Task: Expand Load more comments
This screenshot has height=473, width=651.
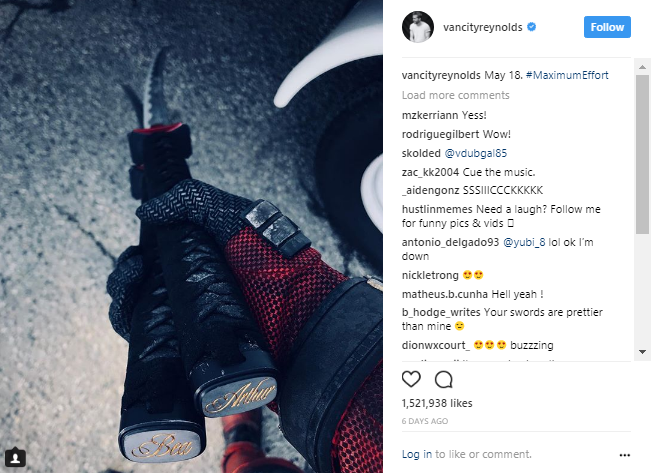Action: (x=455, y=95)
